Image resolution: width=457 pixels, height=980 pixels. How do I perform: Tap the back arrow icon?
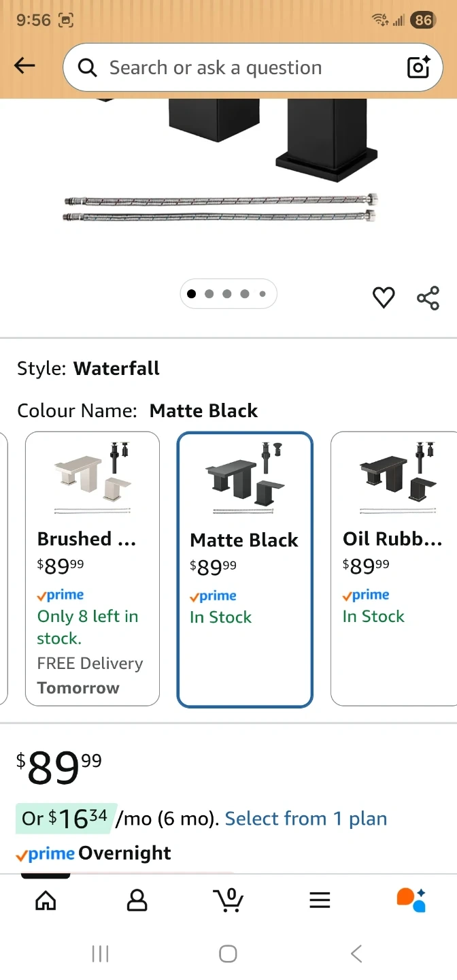pos(24,65)
